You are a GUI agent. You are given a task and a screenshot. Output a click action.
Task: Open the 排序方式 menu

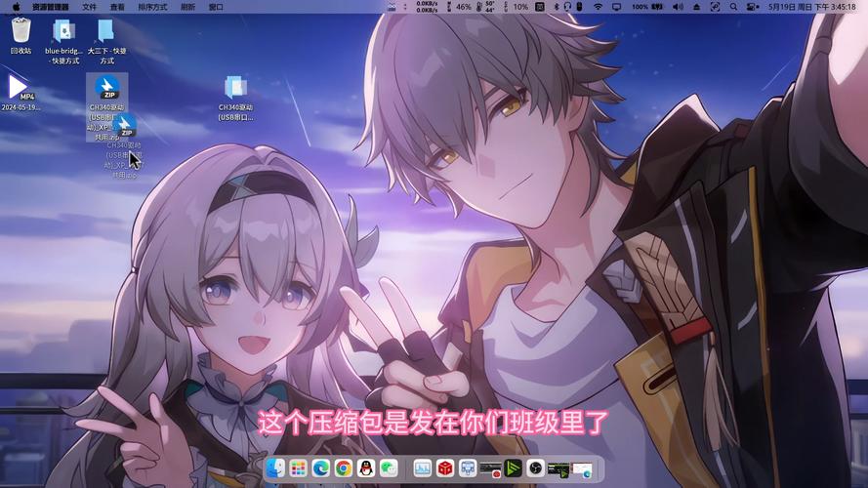[152, 7]
